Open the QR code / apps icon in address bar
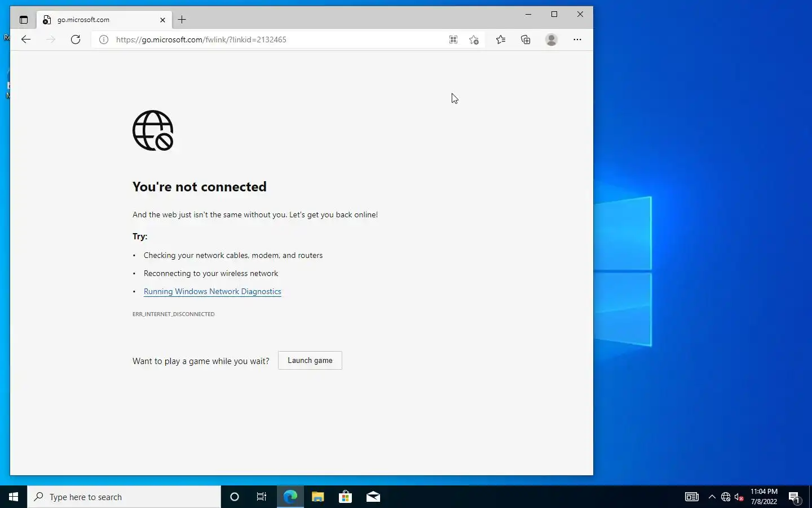 pyautogui.click(x=453, y=40)
